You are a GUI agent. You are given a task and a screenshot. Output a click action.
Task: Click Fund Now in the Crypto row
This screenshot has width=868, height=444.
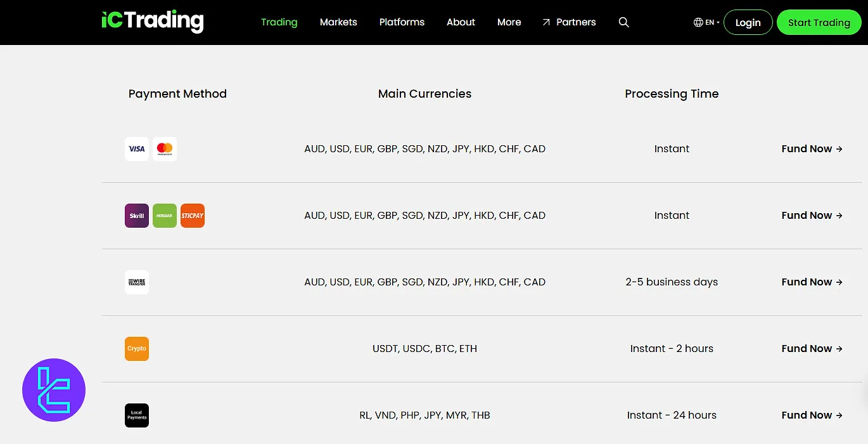point(812,348)
